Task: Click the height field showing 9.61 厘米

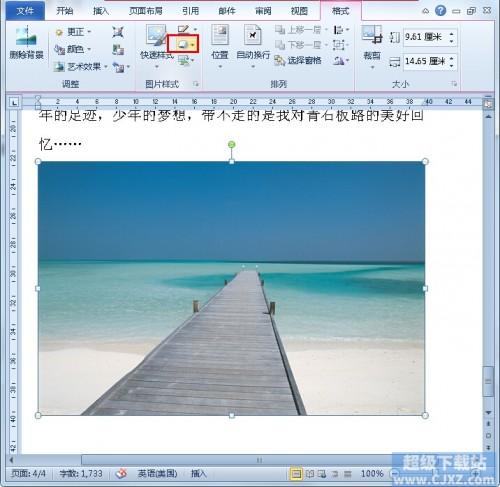Action: click(426, 37)
